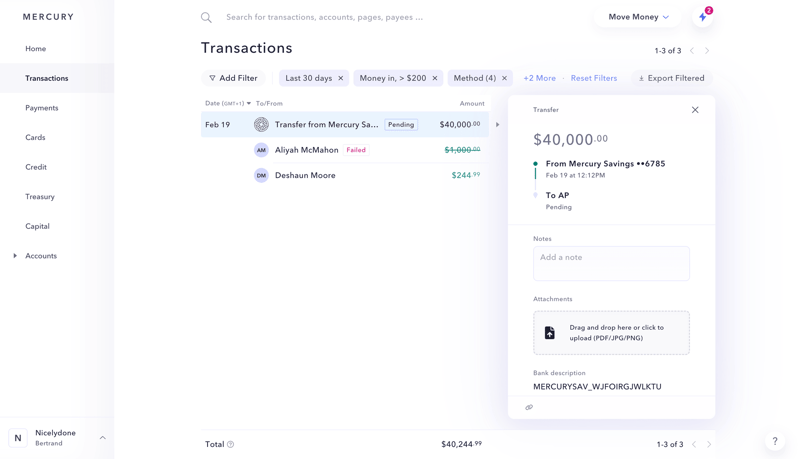Screen dimensions: 800x459
Task: Go to previous page arrow at top
Action: point(692,50)
